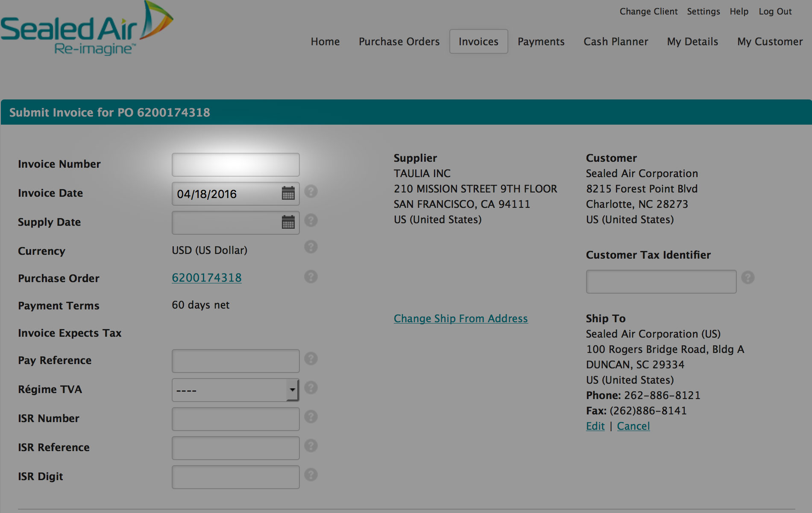Edit the Ship To address
Screen dimensions: 812x513
pos(595,426)
